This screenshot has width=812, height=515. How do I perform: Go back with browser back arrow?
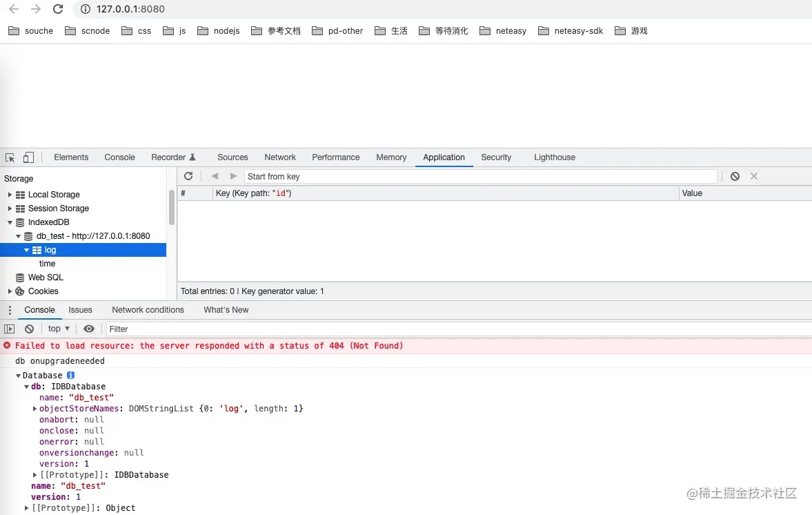(x=14, y=9)
